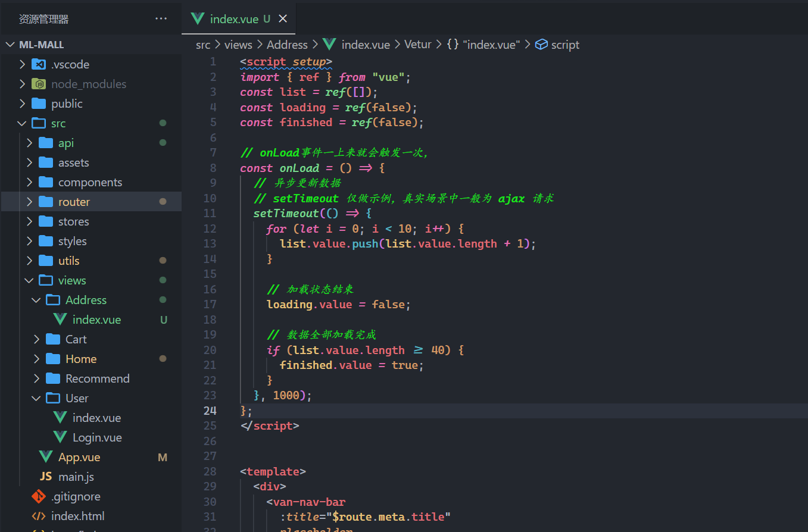The height and width of the screenshot is (532, 808).
Task: Close the index.vue editor tab
Action: point(283,19)
